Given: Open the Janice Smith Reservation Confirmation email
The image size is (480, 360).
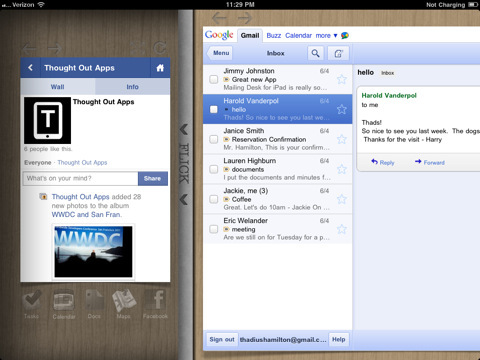Looking at the screenshot, I should 278,139.
